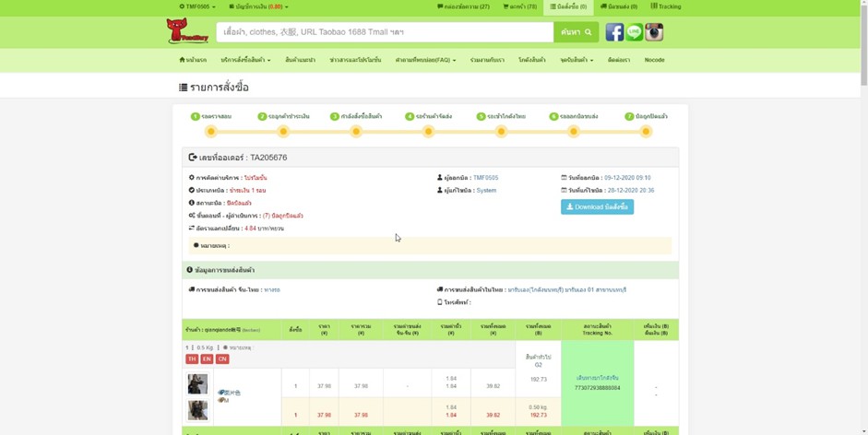Open the Instagram icon link

click(654, 32)
